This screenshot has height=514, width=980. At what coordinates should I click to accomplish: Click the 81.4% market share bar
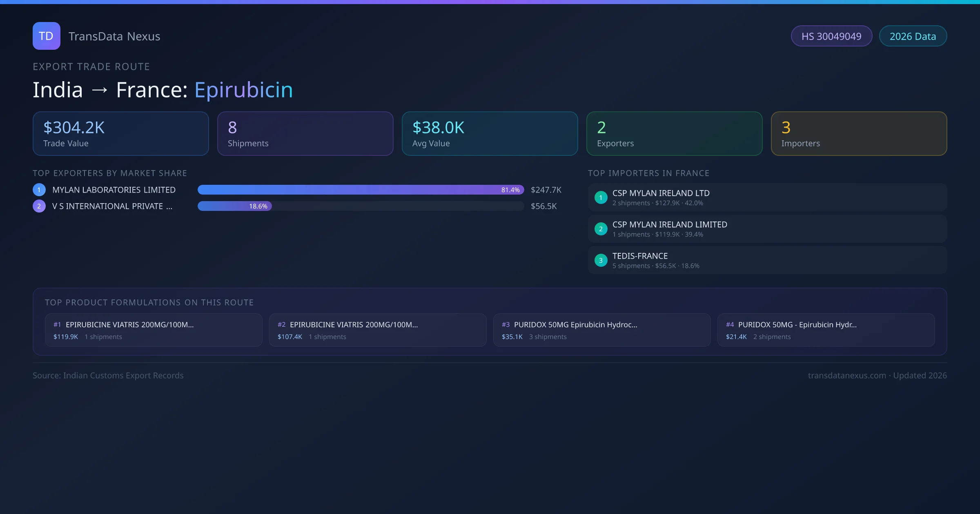[x=360, y=190]
